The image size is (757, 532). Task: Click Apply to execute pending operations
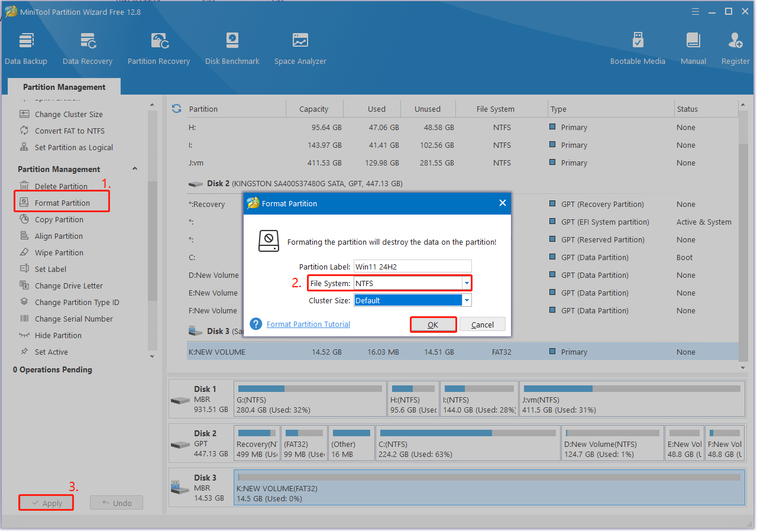click(x=46, y=503)
